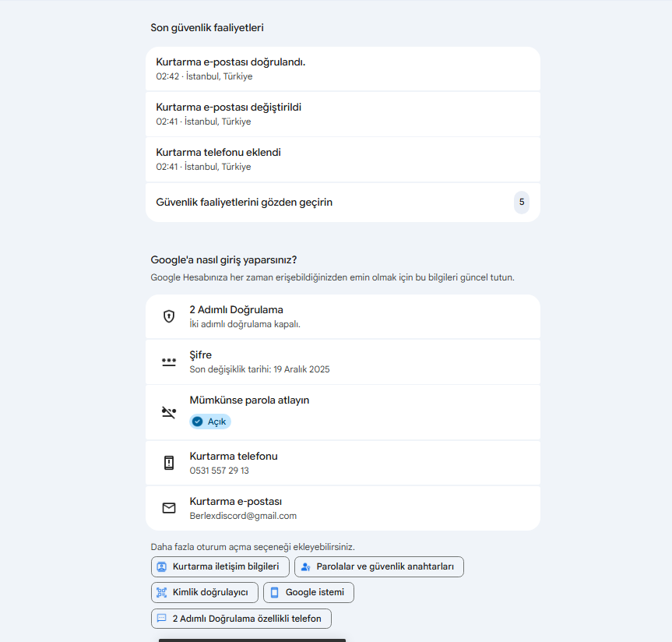
Task: Click the crossed-out password icon for parola atlayın
Action: point(169,413)
